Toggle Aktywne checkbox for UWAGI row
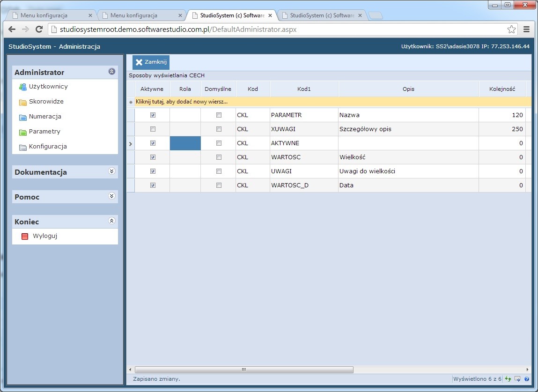Viewport: 538px width, 392px height. [153, 171]
